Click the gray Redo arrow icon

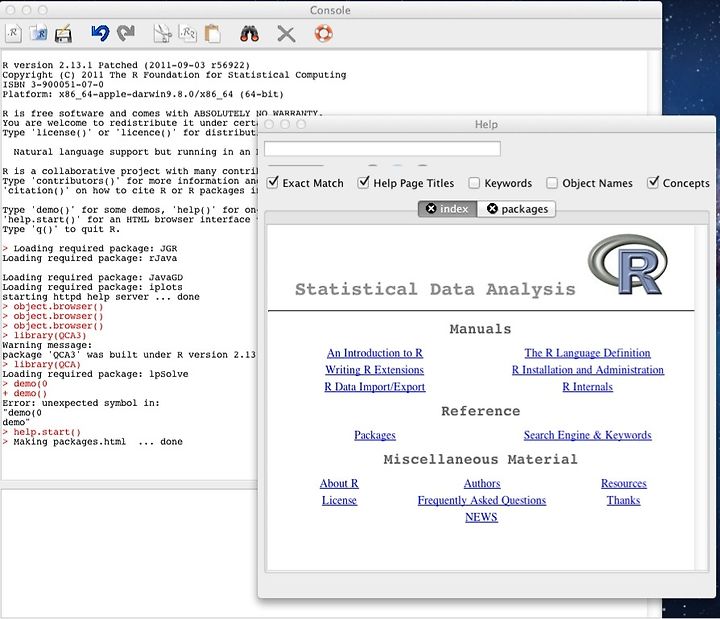coord(125,34)
